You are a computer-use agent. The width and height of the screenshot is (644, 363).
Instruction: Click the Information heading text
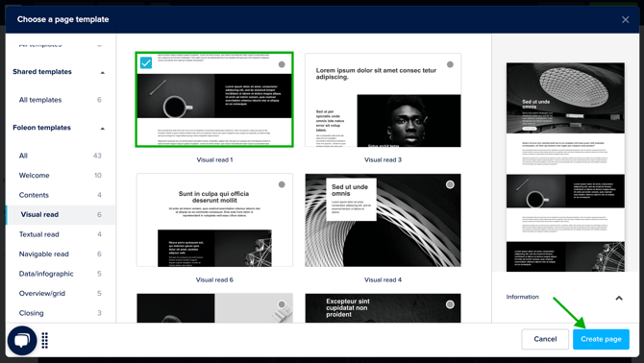click(523, 297)
